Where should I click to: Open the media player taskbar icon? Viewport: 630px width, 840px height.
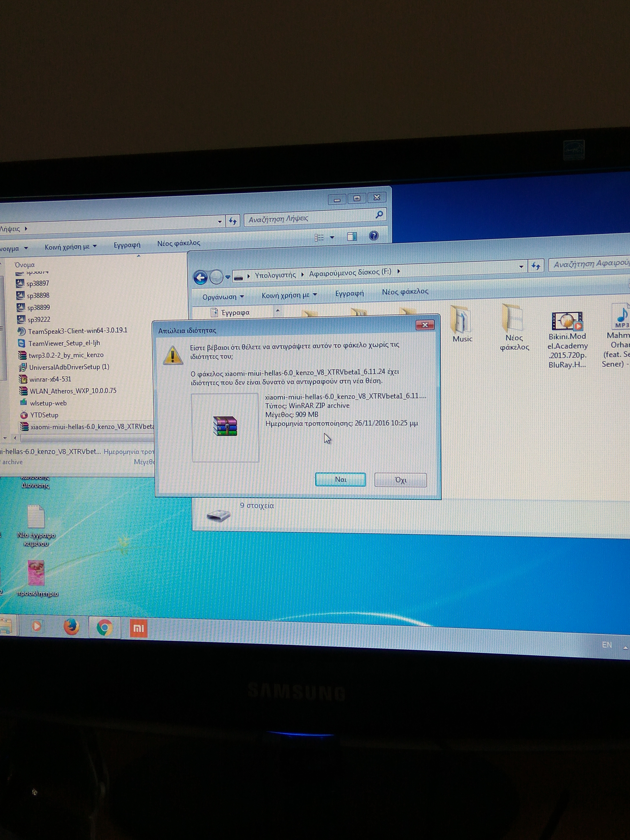[37, 626]
